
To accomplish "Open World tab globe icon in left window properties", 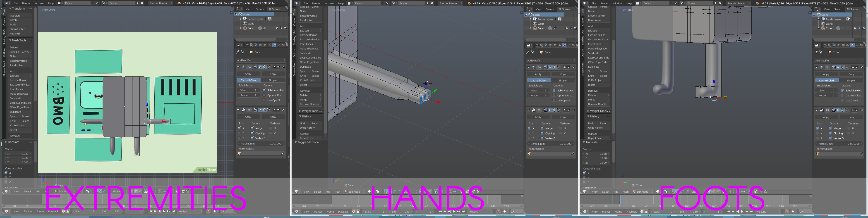I will click(261, 45).
